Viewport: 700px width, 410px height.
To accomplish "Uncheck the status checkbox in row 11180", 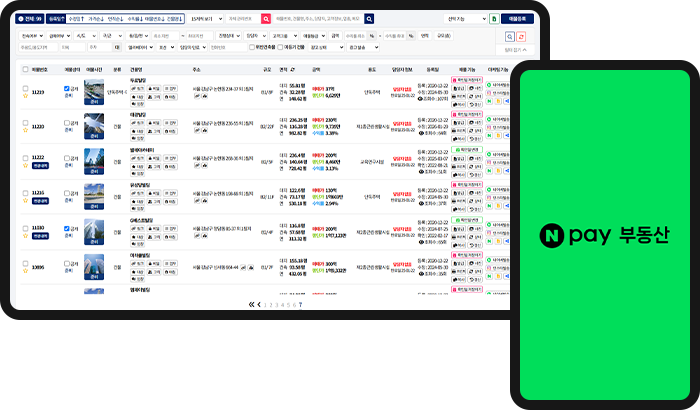I will click(67, 228).
